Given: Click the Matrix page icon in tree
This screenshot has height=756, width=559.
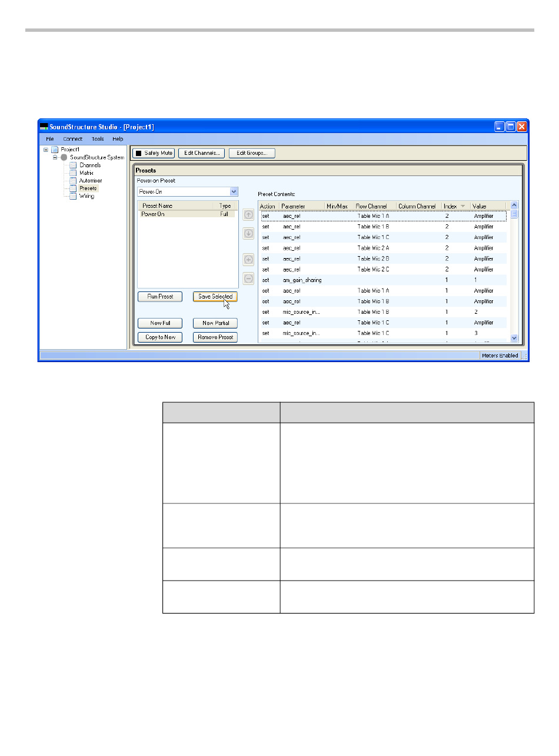Looking at the screenshot, I should (x=73, y=173).
